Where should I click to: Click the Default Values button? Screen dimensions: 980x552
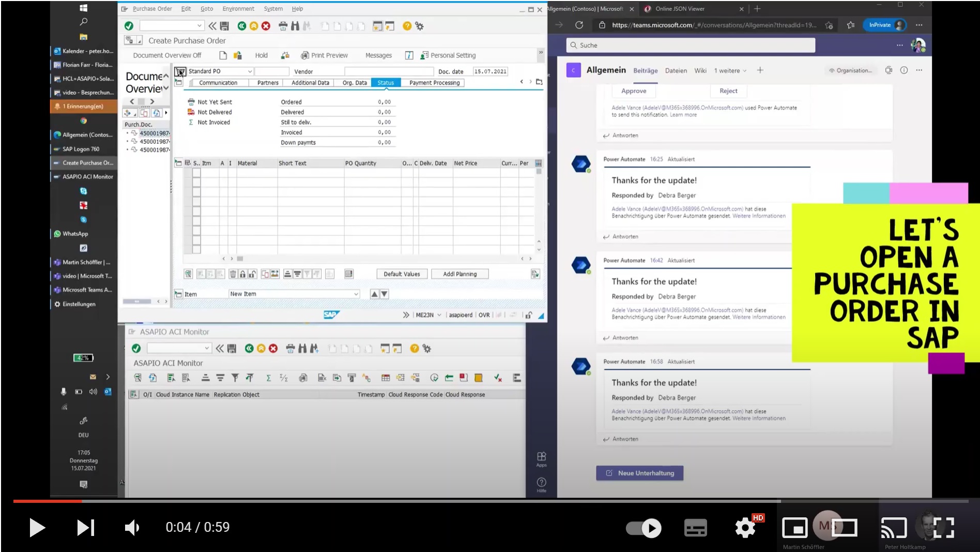(402, 274)
